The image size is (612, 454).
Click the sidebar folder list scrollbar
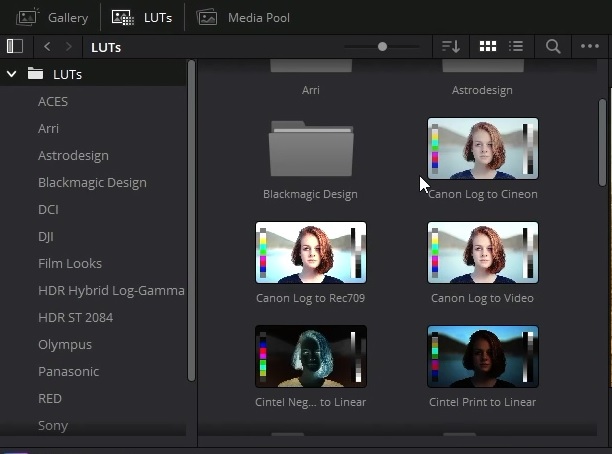point(191,221)
